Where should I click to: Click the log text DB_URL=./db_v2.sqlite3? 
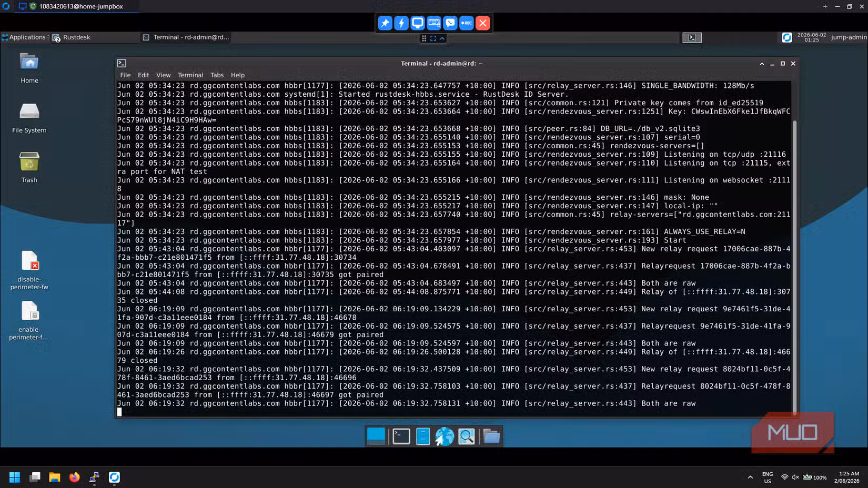click(x=650, y=129)
